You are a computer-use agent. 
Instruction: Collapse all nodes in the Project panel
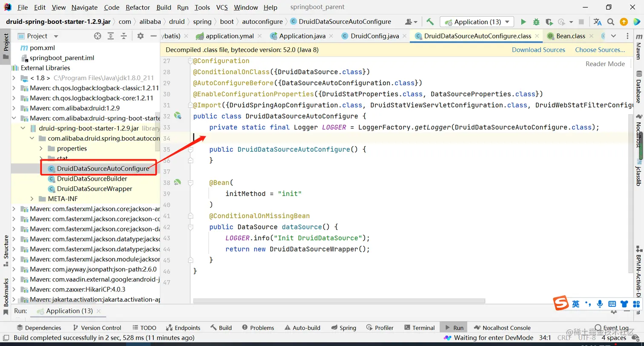pos(124,36)
